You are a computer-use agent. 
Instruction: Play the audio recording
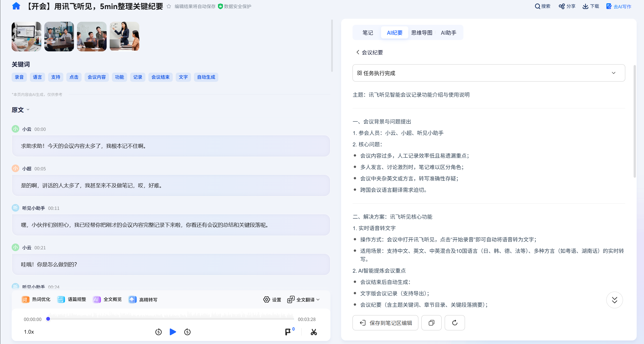[x=173, y=332]
